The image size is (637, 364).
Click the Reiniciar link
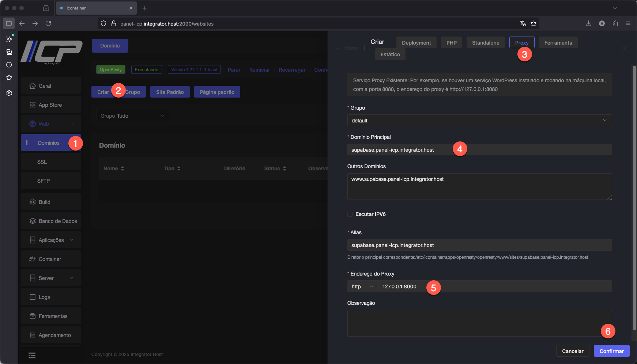tap(260, 70)
